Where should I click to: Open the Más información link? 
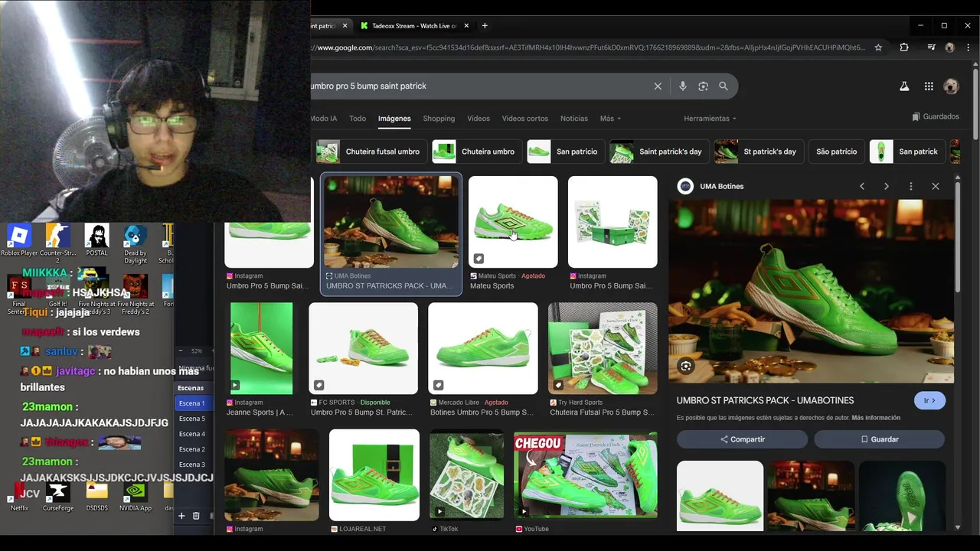tap(876, 418)
